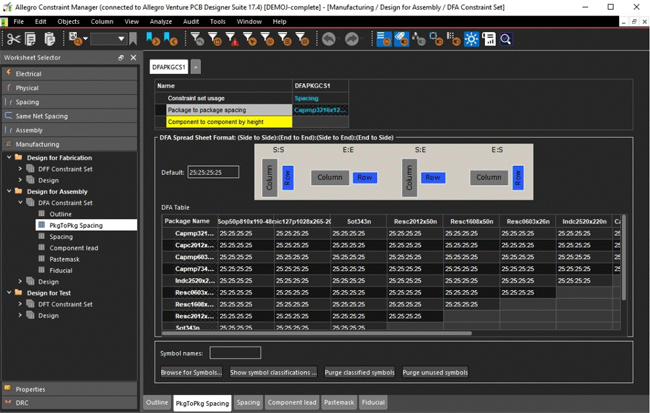Screen dimensions: 650x413
Task: Go to next bookmark icon
Action: click(153, 39)
